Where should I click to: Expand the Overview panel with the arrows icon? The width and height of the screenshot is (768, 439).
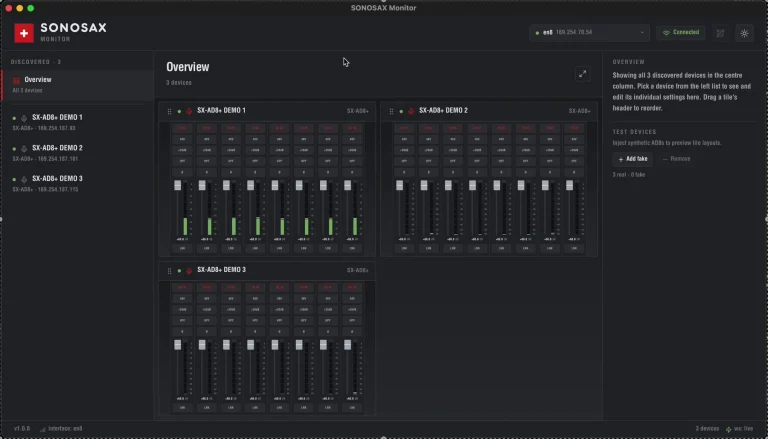(582, 74)
